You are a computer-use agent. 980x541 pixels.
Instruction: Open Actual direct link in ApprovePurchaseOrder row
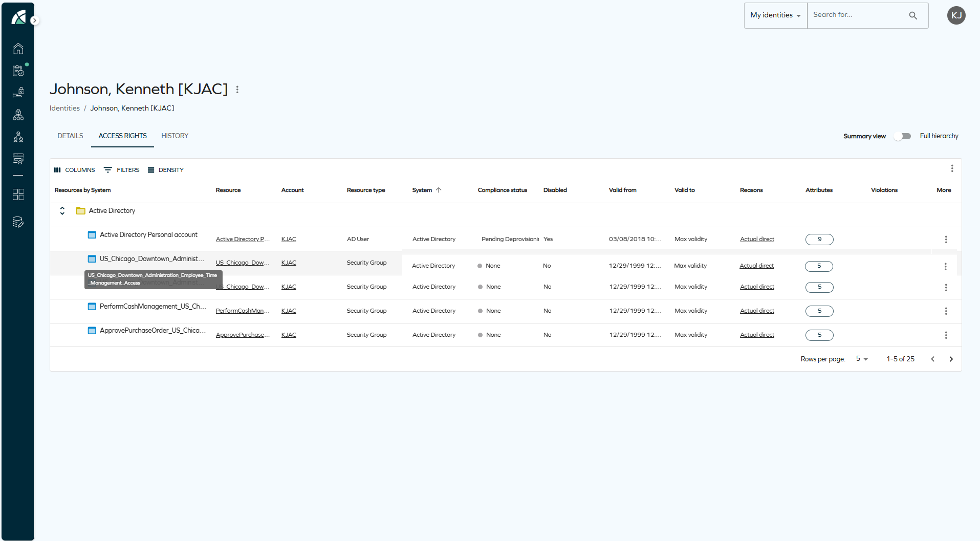(757, 335)
